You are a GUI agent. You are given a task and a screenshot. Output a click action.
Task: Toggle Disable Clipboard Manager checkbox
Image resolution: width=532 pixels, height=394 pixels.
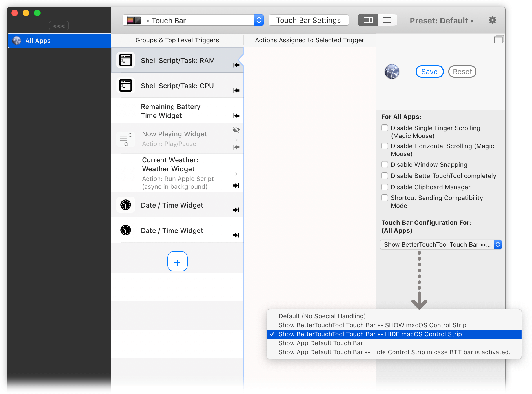click(x=385, y=187)
